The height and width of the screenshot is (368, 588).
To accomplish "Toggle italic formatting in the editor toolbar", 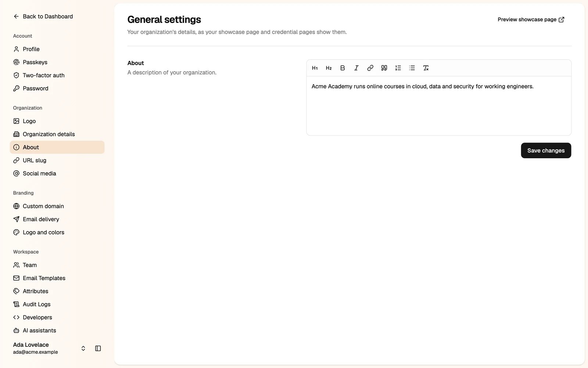I will pos(356,68).
